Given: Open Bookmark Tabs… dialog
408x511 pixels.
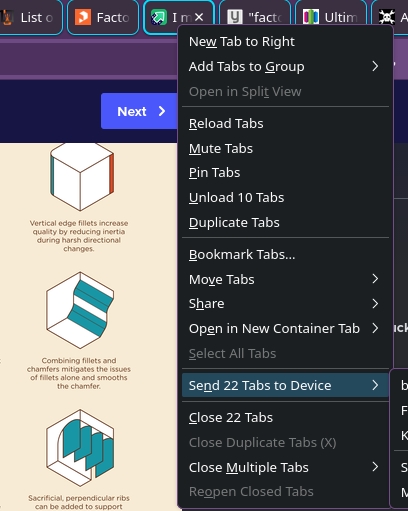Looking at the screenshot, I should [x=285, y=254].
